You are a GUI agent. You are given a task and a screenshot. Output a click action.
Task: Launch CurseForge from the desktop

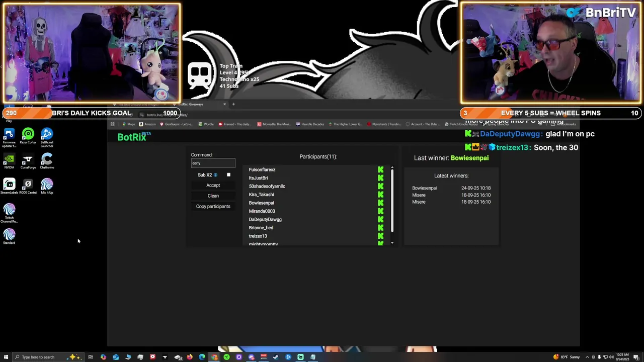[x=28, y=161]
